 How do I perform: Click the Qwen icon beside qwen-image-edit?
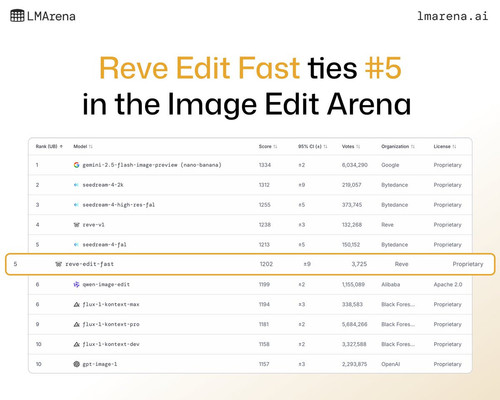click(x=76, y=284)
